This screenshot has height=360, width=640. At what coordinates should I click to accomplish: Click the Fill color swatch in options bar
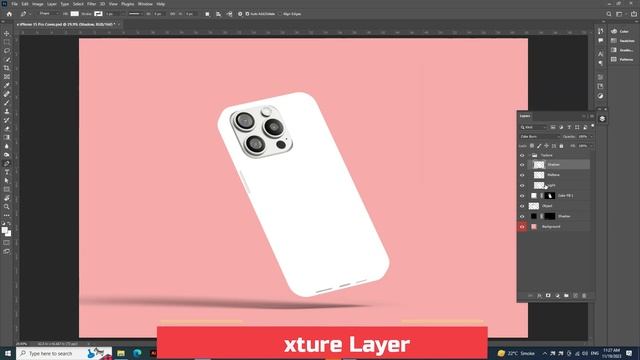pyautogui.click(x=74, y=14)
